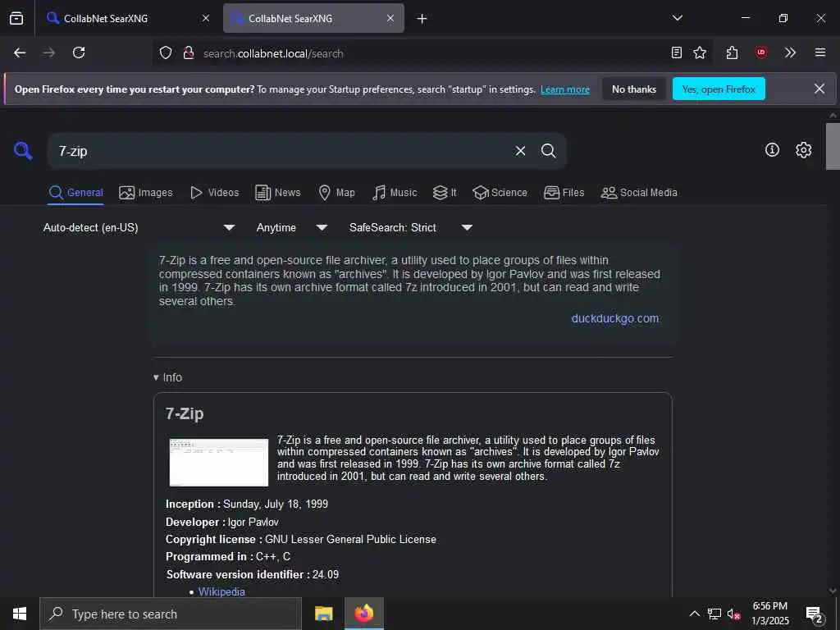Image resolution: width=840 pixels, height=630 pixels.
Task: Bookmark this page with star
Action: [x=700, y=52]
